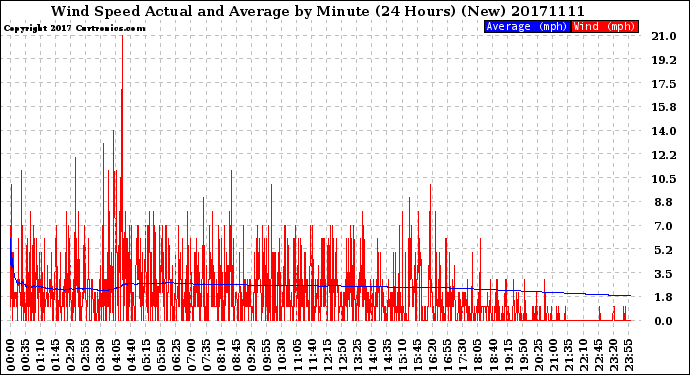Click the 12:15 time axis label
This screenshot has height=375, width=690.
[327, 355]
